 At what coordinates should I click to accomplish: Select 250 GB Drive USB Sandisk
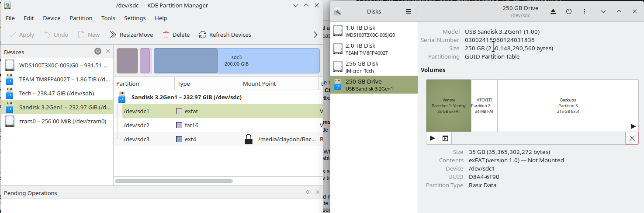point(374,85)
